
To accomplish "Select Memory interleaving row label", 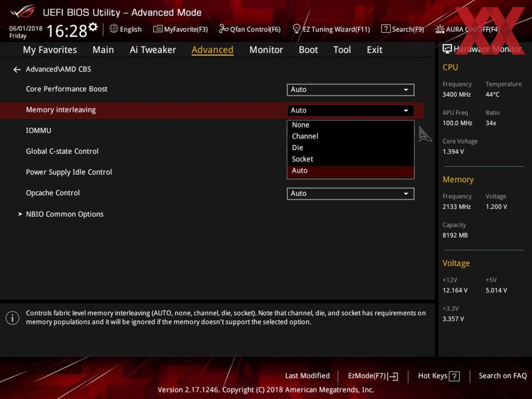I will [x=61, y=110].
